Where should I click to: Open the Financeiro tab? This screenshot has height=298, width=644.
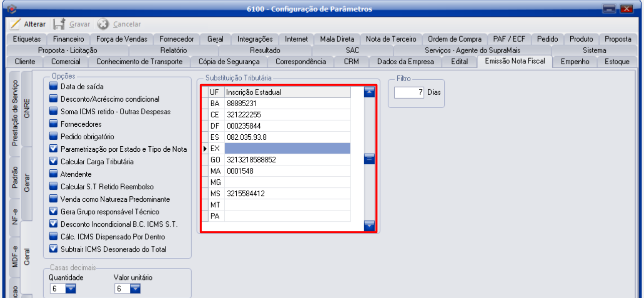(x=68, y=39)
